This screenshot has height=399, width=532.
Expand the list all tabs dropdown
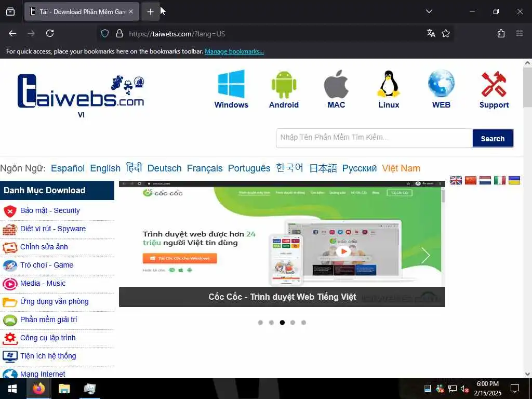[x=429, y=11]
